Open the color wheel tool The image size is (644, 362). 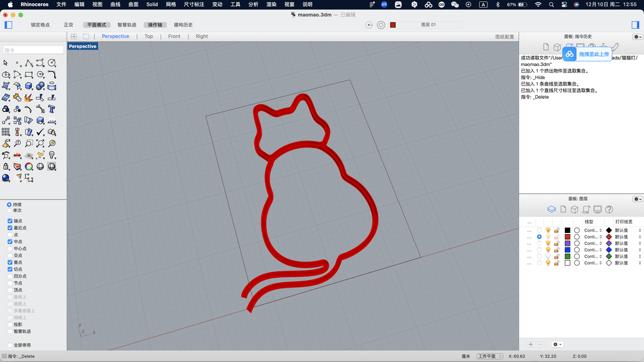(x=29, y=167)
